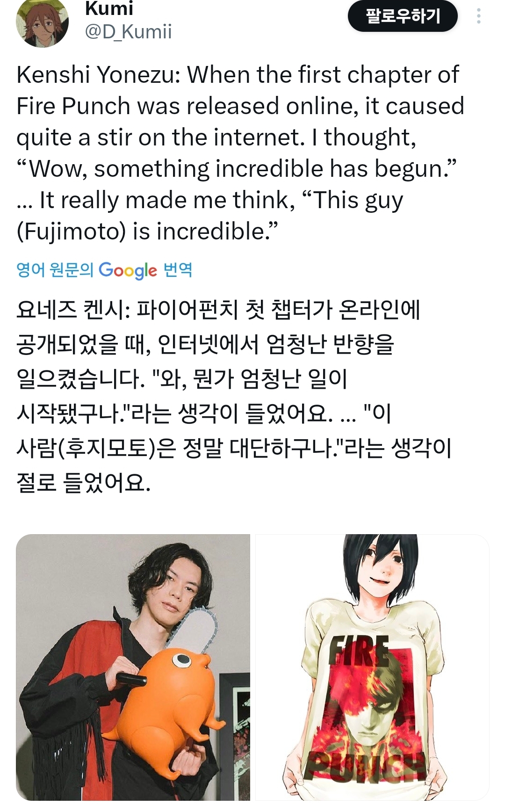Select the English tweet about Fire Punch

(x=240, y=153)
